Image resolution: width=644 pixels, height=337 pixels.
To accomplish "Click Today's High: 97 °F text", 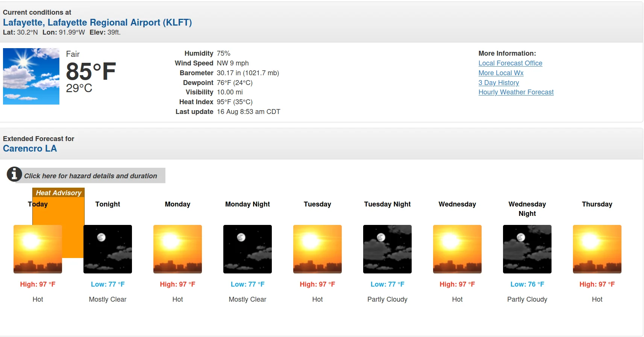I will [38, 284].
